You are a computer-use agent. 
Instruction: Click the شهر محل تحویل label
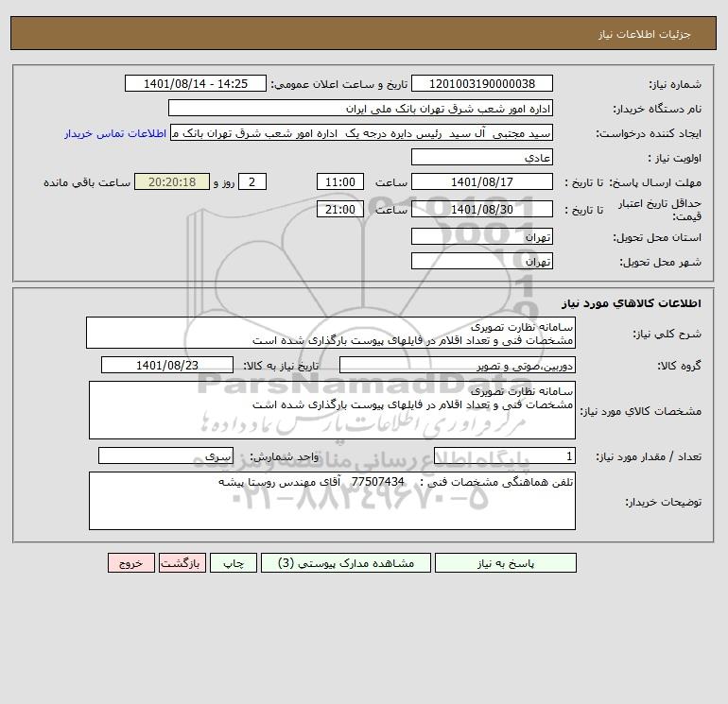click(661, 262)
